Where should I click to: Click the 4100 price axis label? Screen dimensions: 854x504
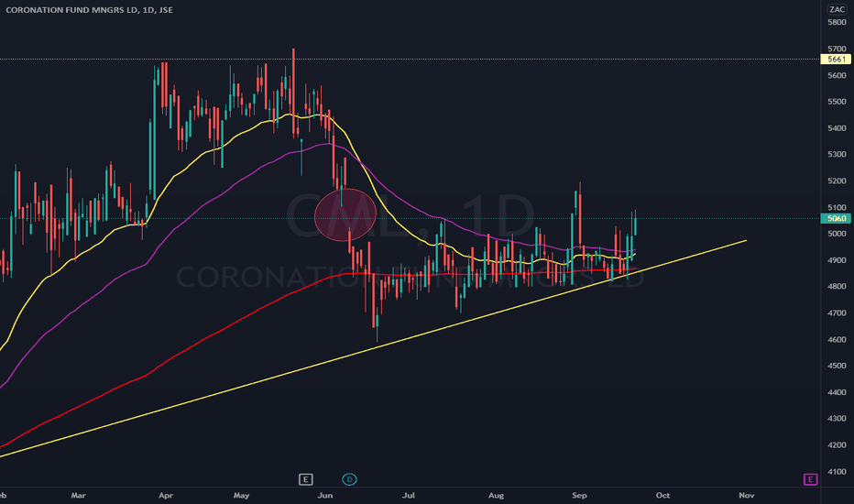click(x=837, y=472)
